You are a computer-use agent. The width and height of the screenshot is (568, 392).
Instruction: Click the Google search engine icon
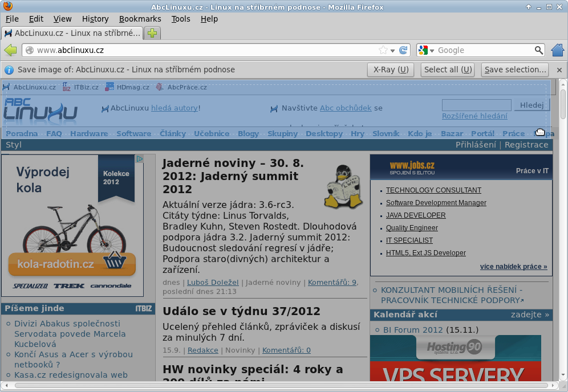(423, 50)
